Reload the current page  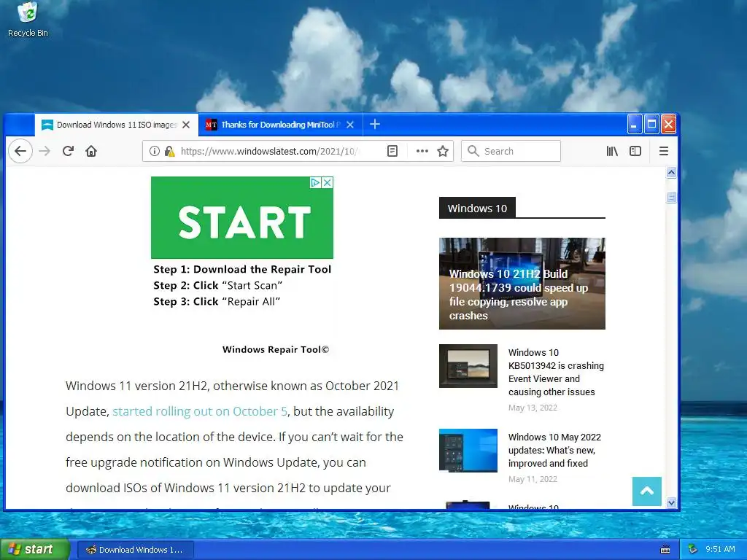click(68, 151)
